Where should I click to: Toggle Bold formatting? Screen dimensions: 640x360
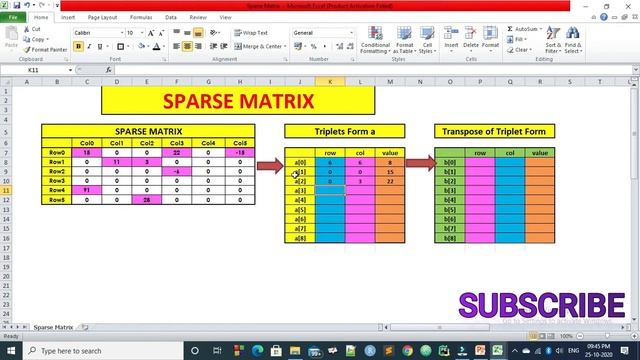click(78, 47)
